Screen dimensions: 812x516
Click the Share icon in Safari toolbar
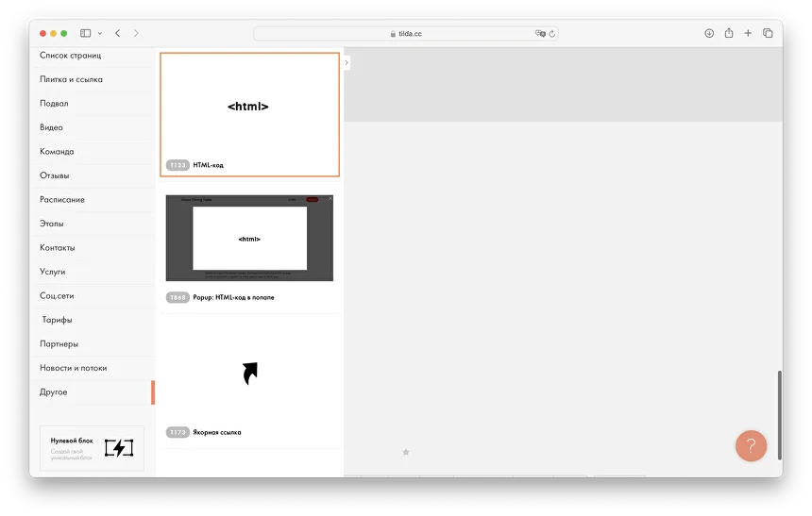click(729, 33)
